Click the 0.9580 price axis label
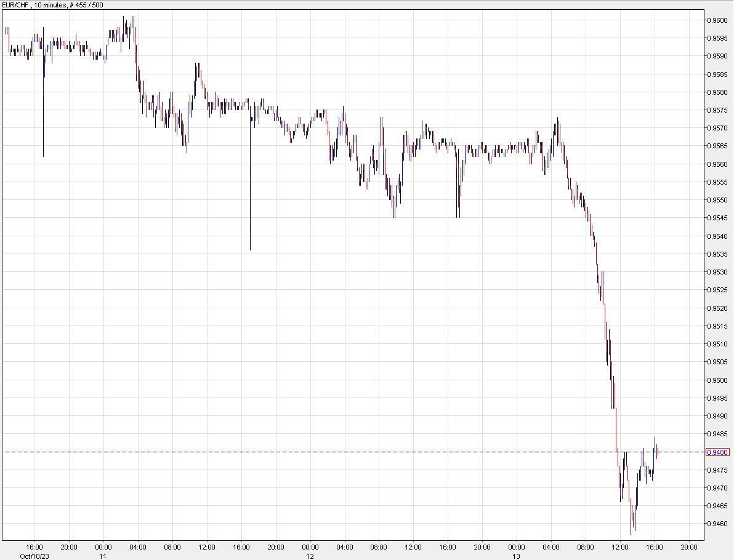Viewport: 734px width, 560px height. point(717,92)
